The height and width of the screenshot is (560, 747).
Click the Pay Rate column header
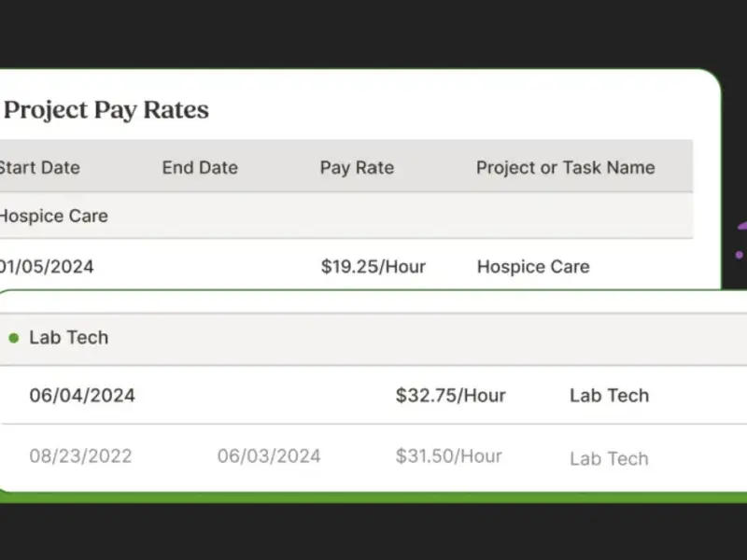pos(357,168)
